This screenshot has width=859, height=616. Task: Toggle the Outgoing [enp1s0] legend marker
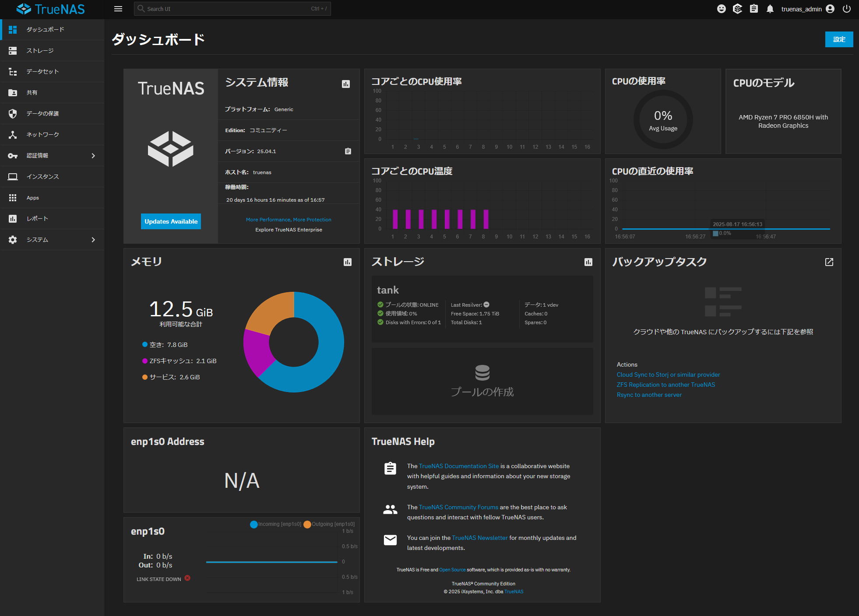(307, 525)
